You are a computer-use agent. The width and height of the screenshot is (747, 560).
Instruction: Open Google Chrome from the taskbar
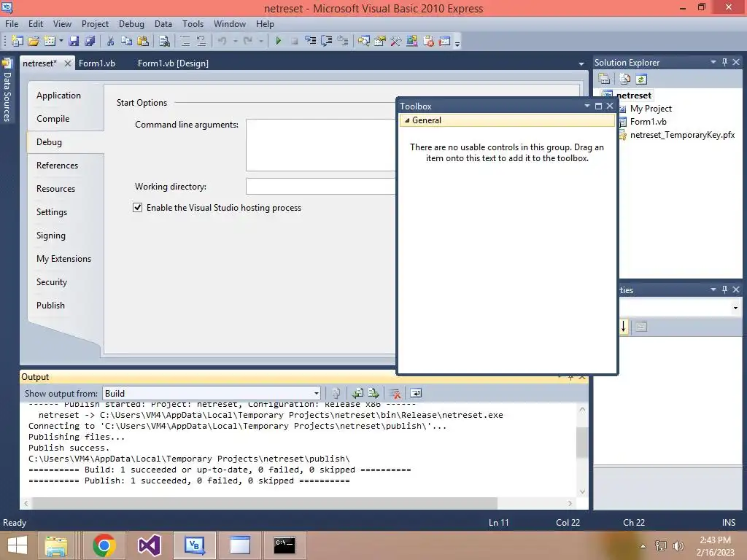(104, 545)
